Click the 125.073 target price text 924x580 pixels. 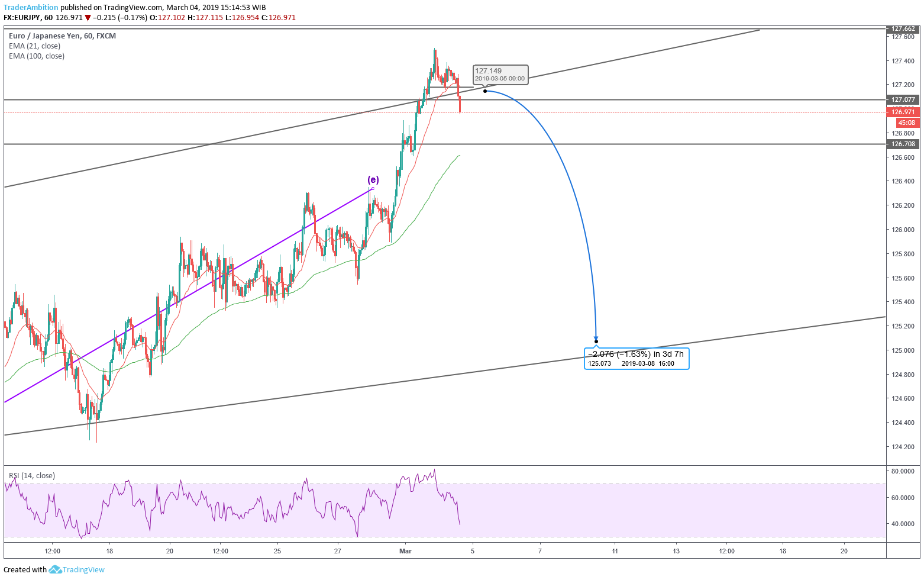(x=600, y=363)
